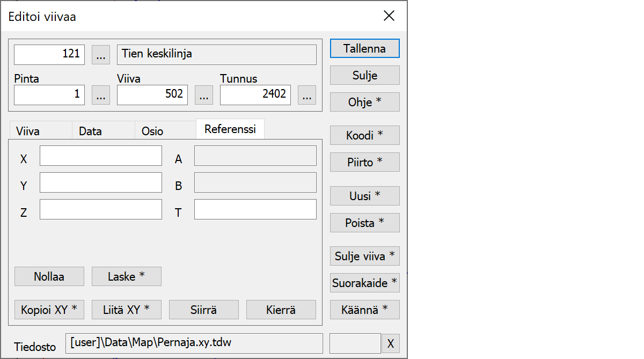Delete using the Poista button
644x359 pixels.
(x=364, y=222)
